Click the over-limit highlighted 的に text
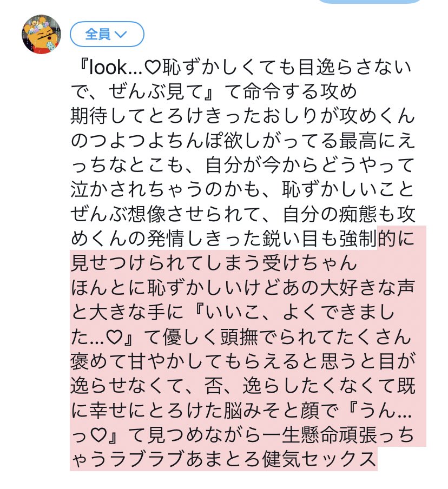 pyautogui.click(x=396, y=239)
